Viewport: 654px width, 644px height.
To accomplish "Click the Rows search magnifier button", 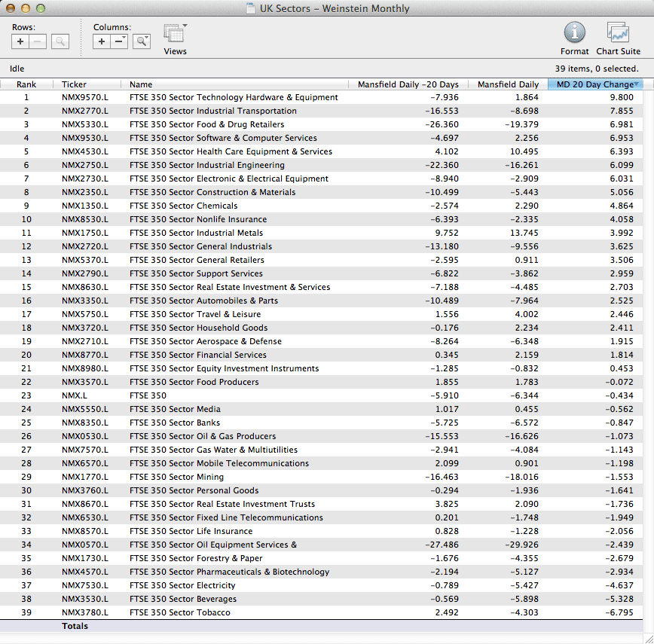I will point(60,41).
